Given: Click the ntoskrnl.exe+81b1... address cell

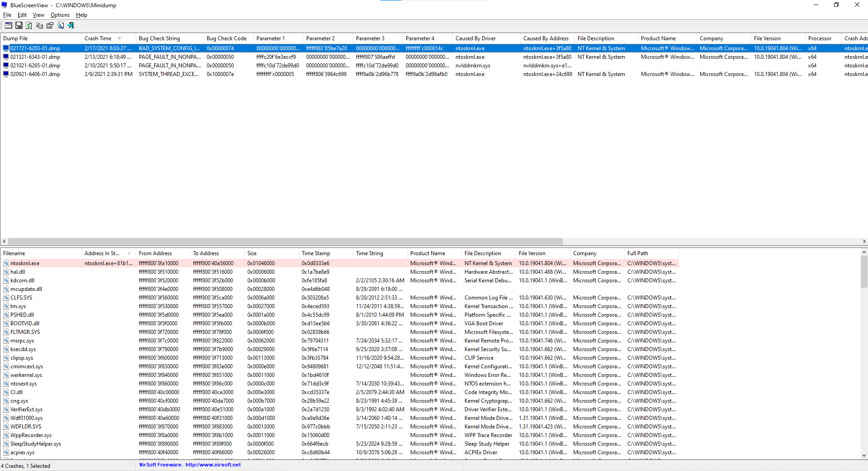Looking at the screenshot, I should pos(109,263).
